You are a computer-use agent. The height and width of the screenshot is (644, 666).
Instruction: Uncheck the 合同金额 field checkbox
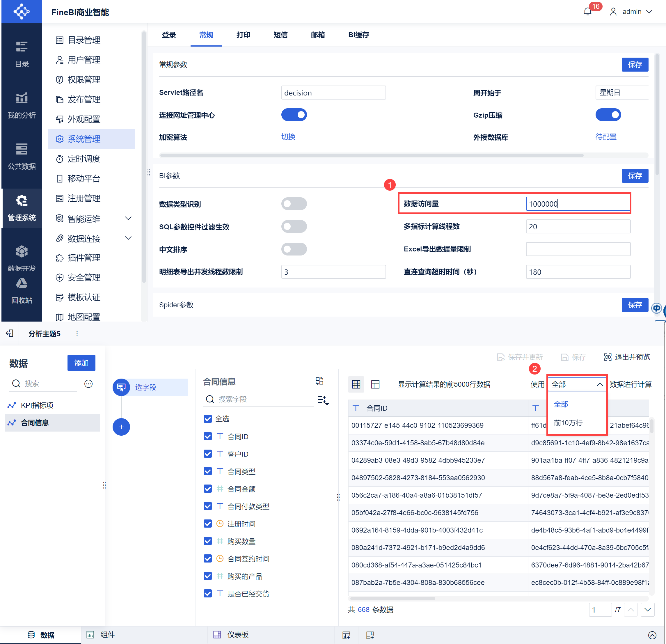[x=208, y=489]
